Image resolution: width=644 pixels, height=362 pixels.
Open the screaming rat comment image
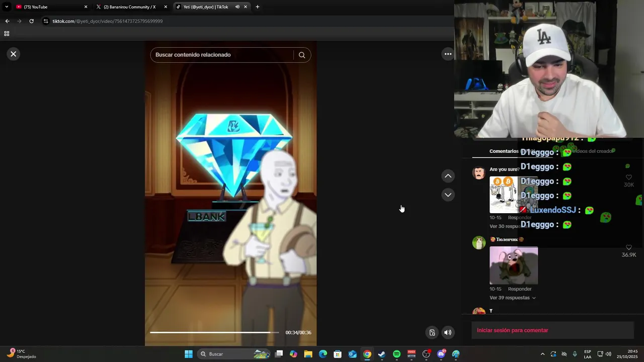[x=514, y=265]
